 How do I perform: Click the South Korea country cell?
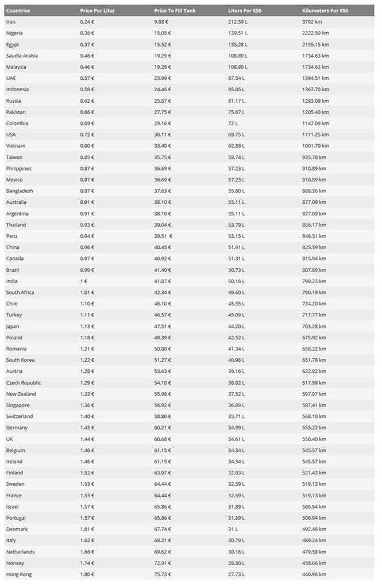[x=21, y=360]
